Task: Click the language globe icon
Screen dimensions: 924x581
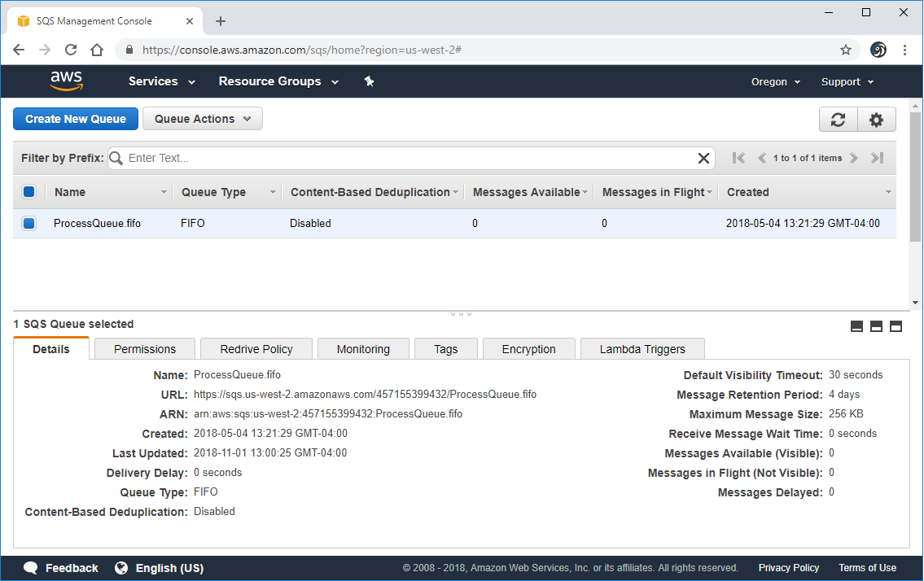Action: (x=121, y=568)
